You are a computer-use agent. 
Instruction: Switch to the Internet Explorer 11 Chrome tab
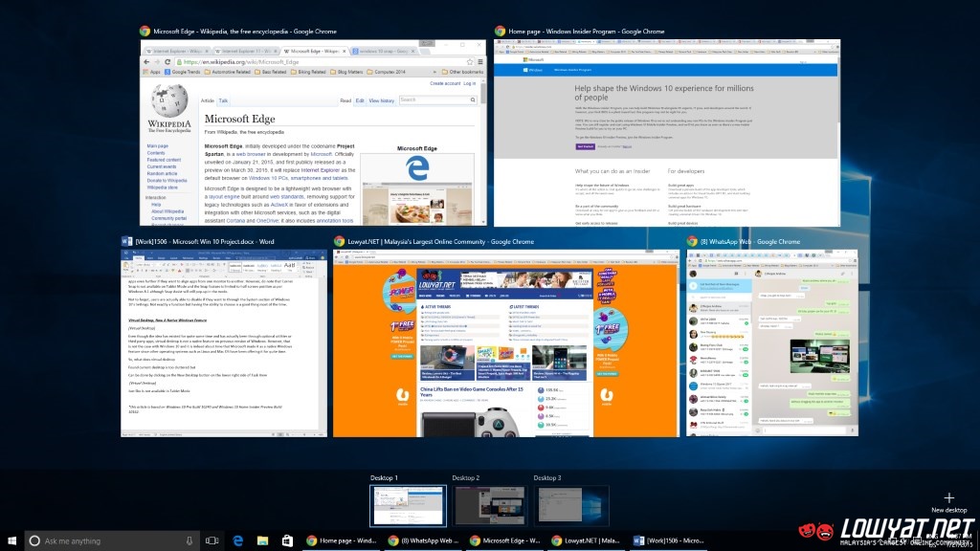click(x=244, y=52)
